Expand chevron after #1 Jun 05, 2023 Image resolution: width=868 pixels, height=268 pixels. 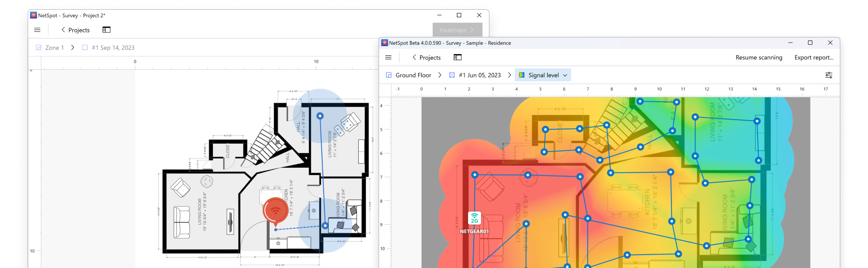[x=509, y=75]
